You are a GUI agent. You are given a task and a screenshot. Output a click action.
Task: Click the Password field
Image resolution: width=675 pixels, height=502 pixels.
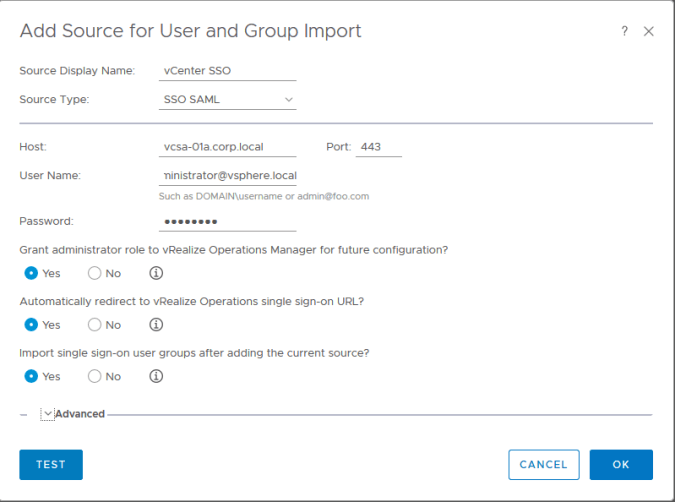coord(228,222)
